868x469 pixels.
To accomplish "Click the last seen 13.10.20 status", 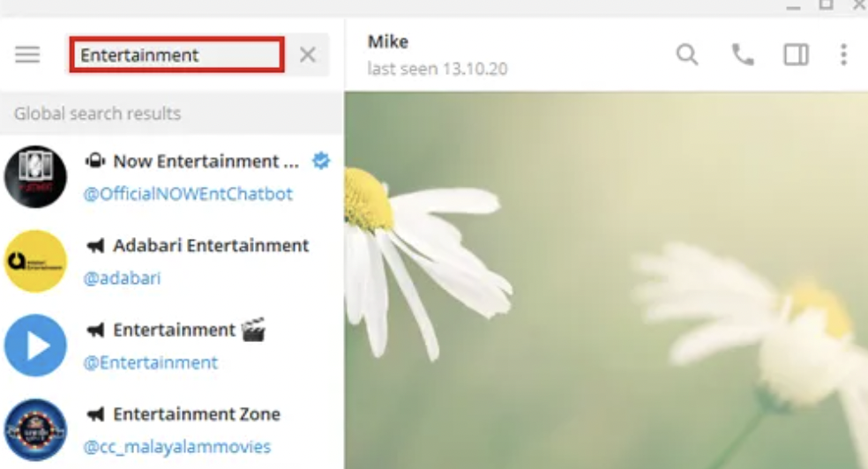I will point(438,69).
